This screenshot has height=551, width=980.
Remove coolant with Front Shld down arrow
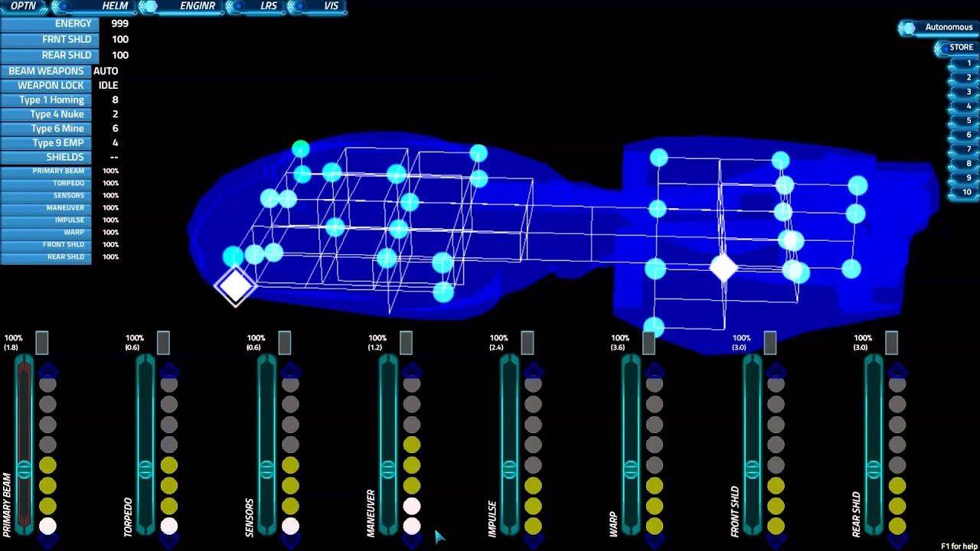[x=776, y=542]
